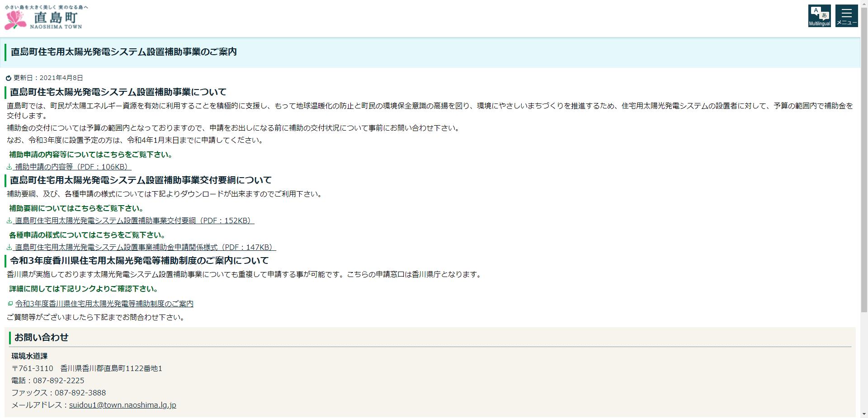Open the 補助事業交付要綱 PDF (152KB) link

point(134,221)
